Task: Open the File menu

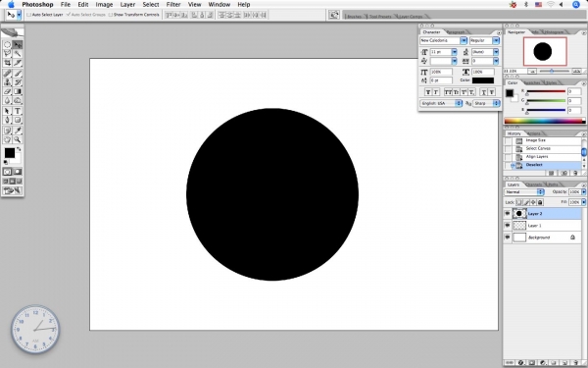Action: [x=66, y=5]
